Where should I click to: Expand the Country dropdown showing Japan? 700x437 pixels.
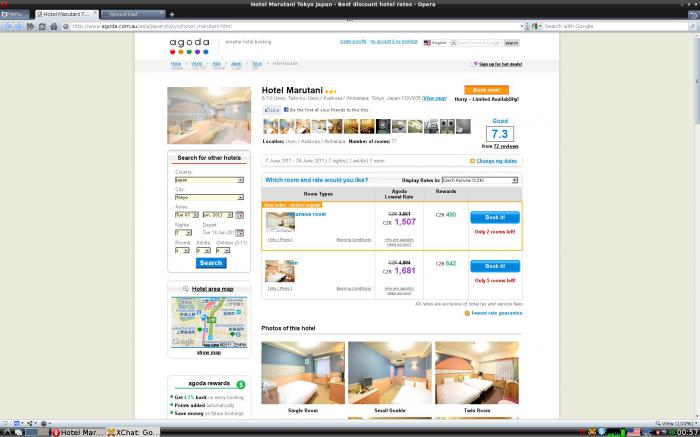209,180
